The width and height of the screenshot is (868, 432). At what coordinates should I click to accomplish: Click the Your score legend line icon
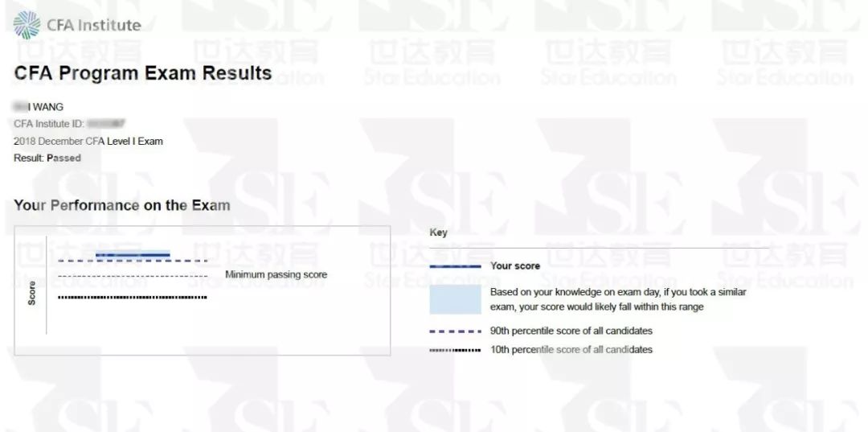[x=455, y=266]
